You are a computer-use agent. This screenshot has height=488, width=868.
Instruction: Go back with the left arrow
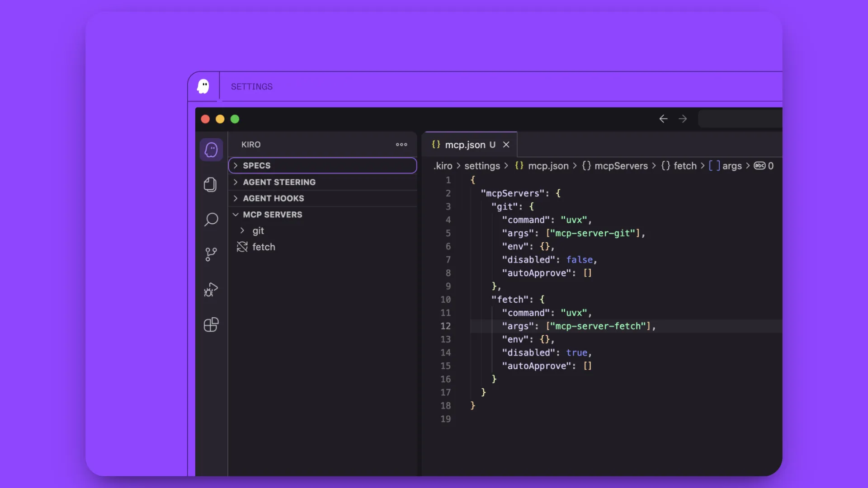[x=663, y=119]
